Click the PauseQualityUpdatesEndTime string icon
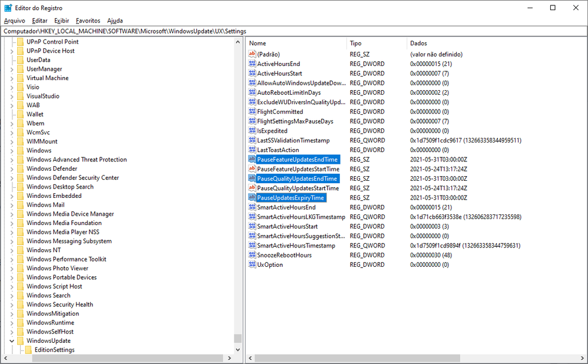The height and width of the screenshot is (364, 588). point(252,178)
